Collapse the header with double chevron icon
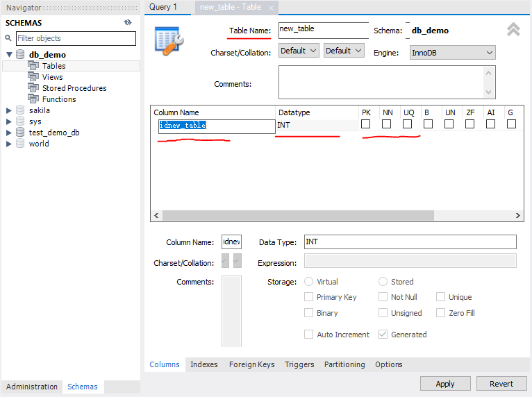Screen dimensions: 532x397 tap(513, 29)
